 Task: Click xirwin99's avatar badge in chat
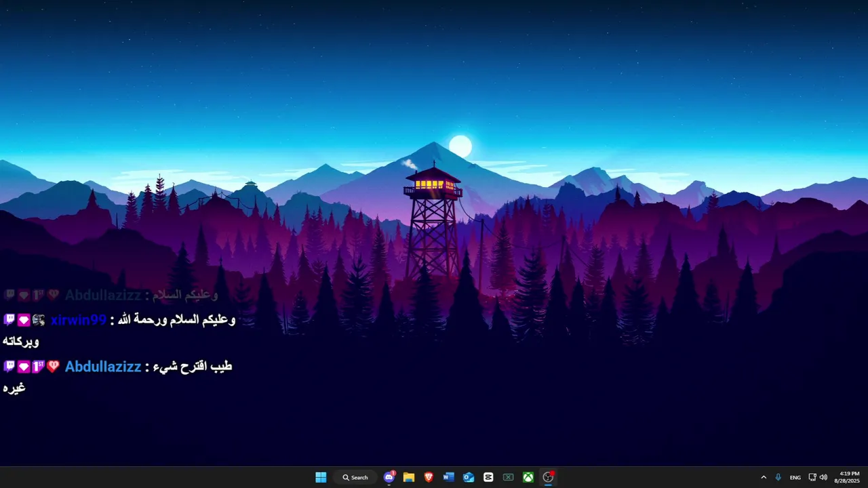click(x=39, y=320)
